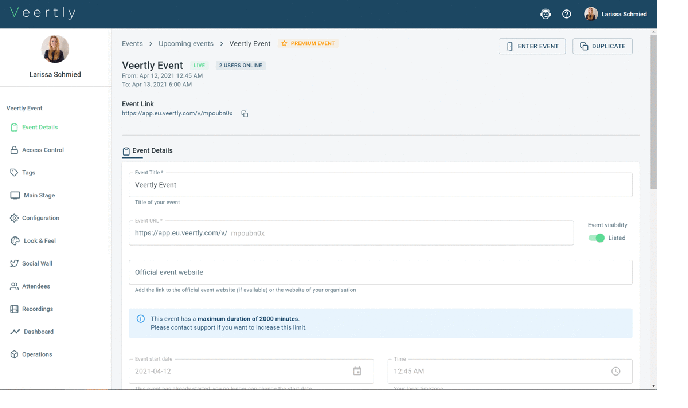688x408 pixels.
Task: Click the Look & Feel palette icon
Action: 15,241
